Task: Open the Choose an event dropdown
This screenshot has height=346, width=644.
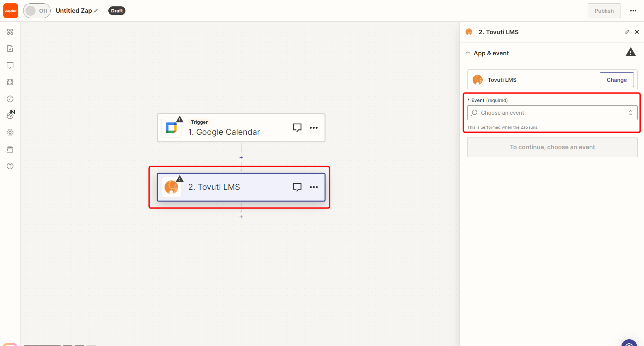Action: (552, 113)
